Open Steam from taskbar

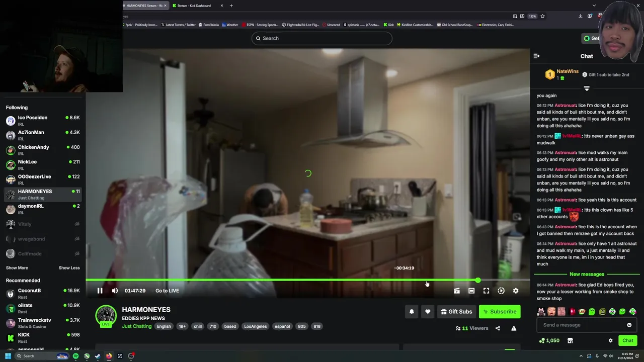pos(98,356)
